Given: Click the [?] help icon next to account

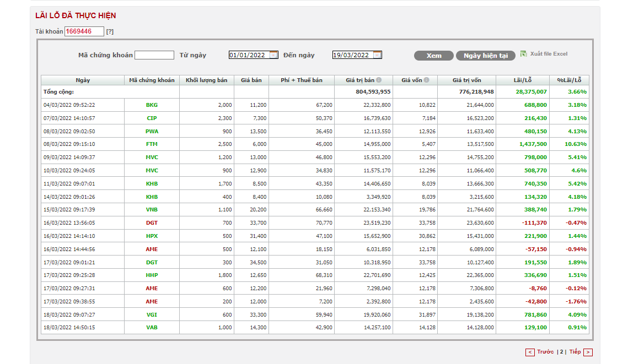Looking at the screenshot, I should pos(110,31).
